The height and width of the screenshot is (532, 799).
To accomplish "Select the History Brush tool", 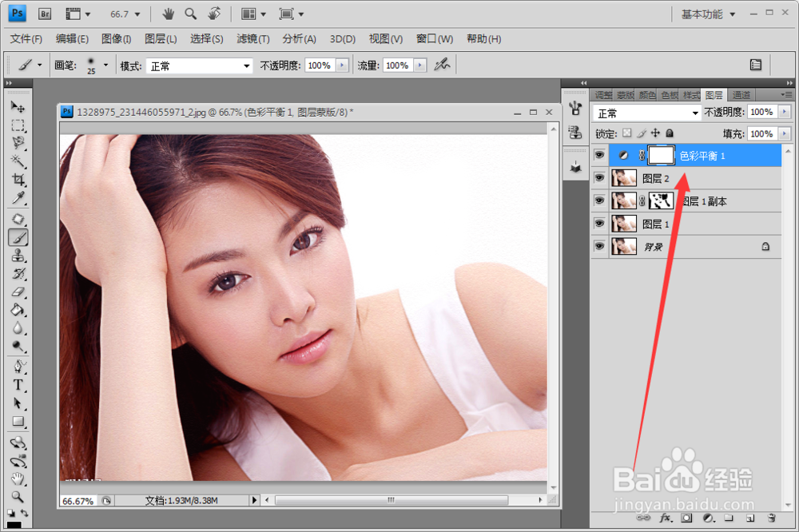I will (x=18, y=274).
